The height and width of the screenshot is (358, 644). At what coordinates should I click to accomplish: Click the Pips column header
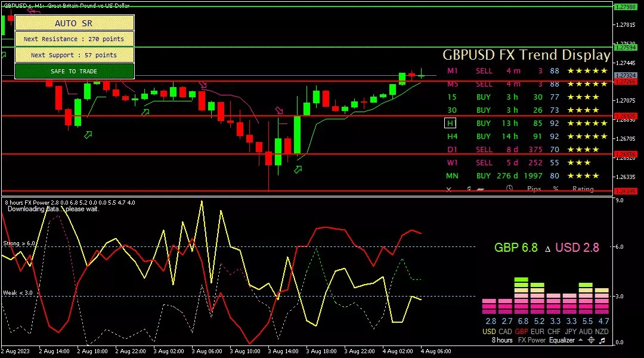534,189
